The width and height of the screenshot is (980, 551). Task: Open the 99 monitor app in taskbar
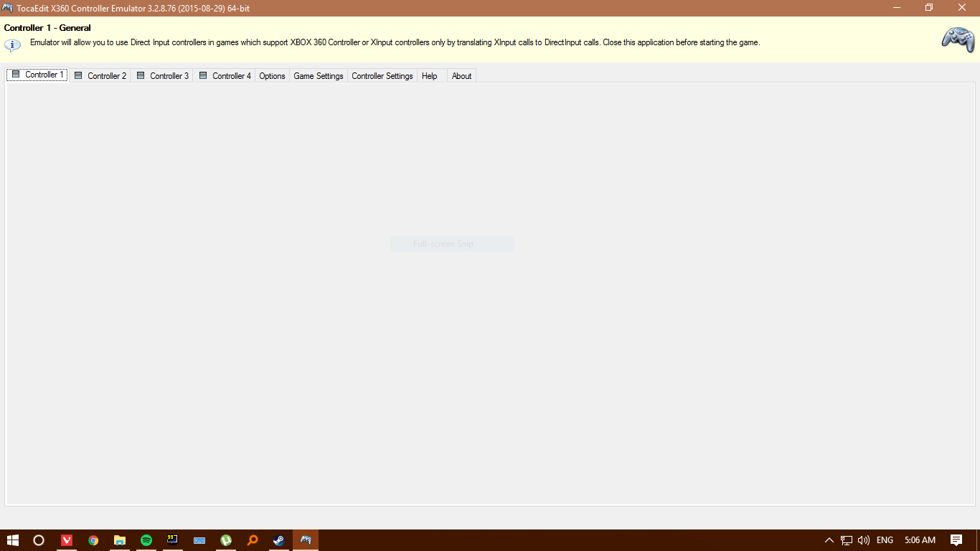pyautogui.click(x=173, y=540)
